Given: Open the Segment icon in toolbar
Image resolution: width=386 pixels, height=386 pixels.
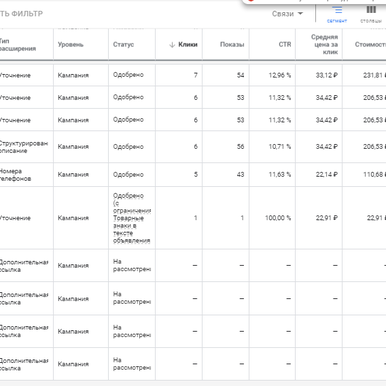Looking at the screenshot, I should pyautogui.click(x=337, y=14).
